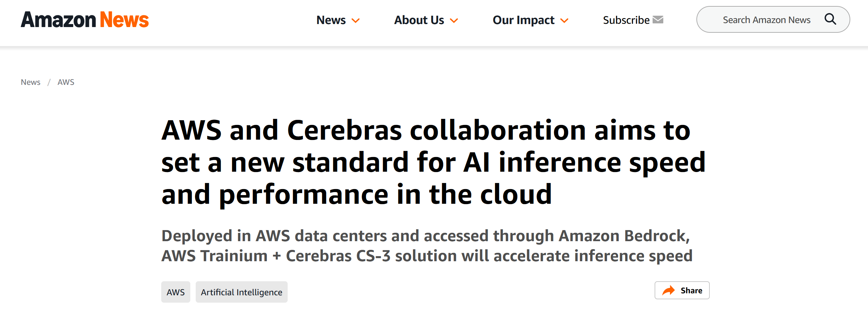The image size is (868, 319).
Task: Select the Artificial Intelligence topic tag
Action: coord(241,292)
